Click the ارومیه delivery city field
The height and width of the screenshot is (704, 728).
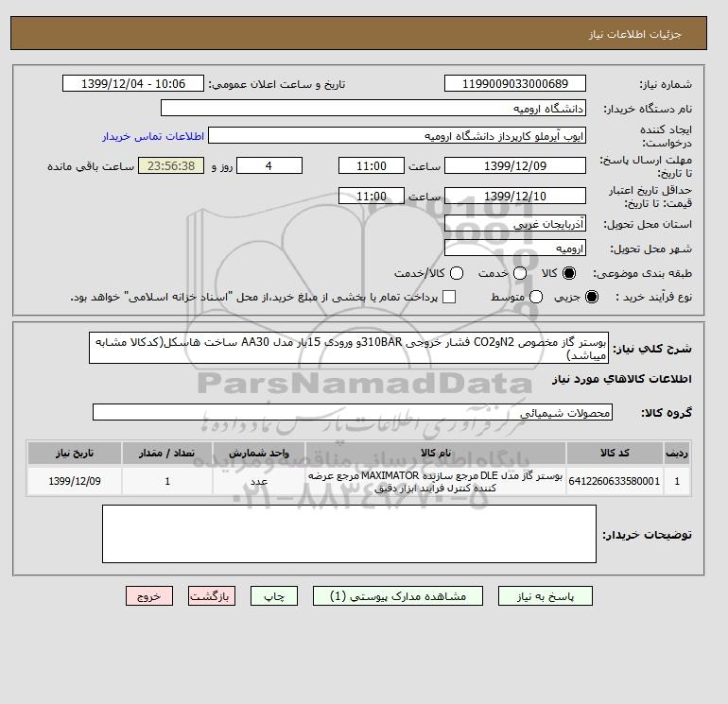point(515,248)
